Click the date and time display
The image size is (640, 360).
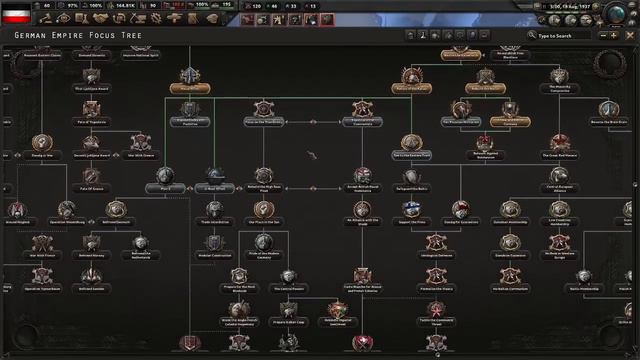(x=570, y=7)
